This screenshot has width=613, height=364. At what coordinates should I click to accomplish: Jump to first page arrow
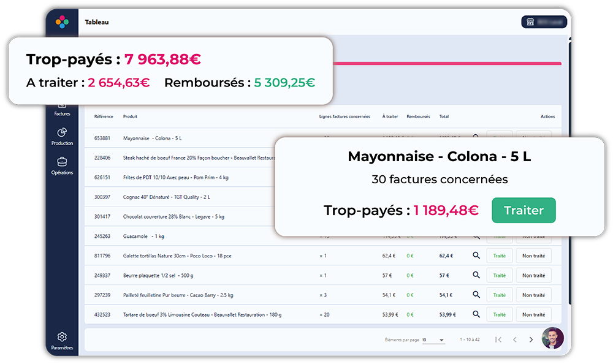(498, 339)
